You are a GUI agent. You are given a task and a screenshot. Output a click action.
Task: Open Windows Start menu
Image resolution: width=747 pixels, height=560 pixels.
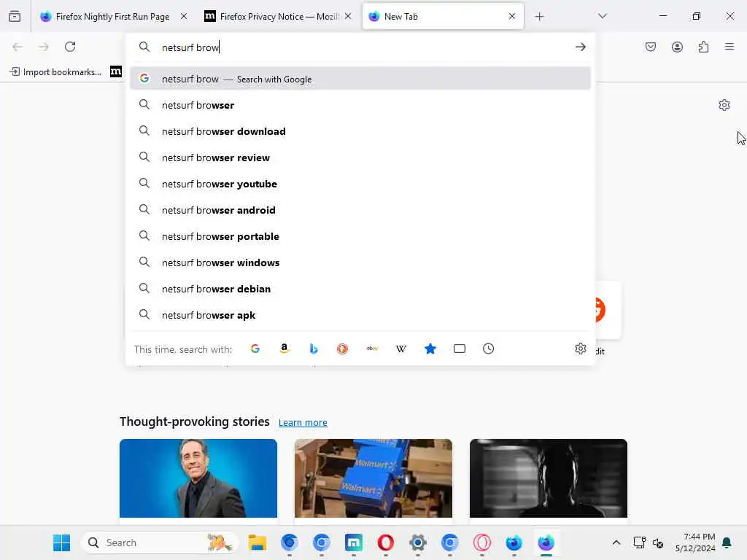(61, 542)
